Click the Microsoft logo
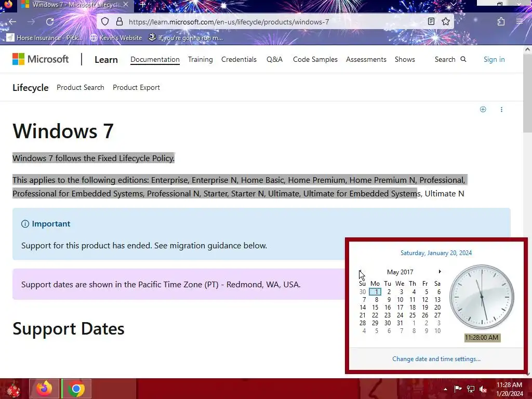Viewport: 532px width, 399px height. (x=41, y=59)
